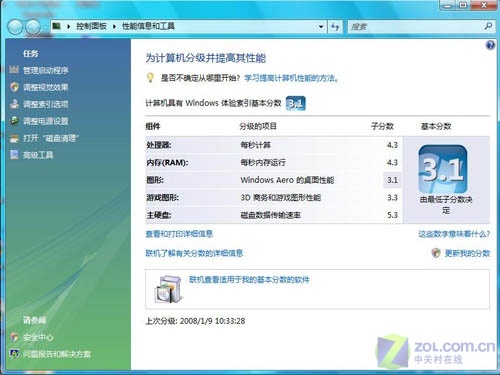Viewport: 500px width, 375px height.
Task: Click the shield icon beside 安全中心
Action: click(x=14, y=337)
